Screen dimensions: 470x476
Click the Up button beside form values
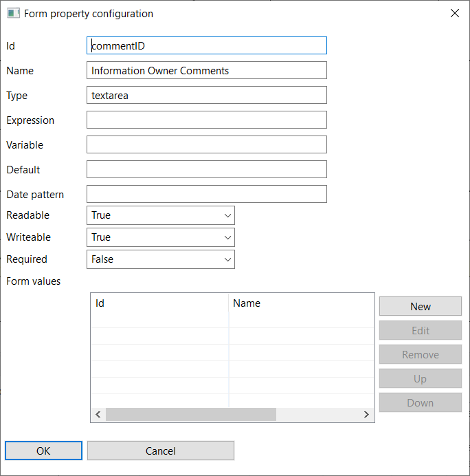(x=421, y=378)
